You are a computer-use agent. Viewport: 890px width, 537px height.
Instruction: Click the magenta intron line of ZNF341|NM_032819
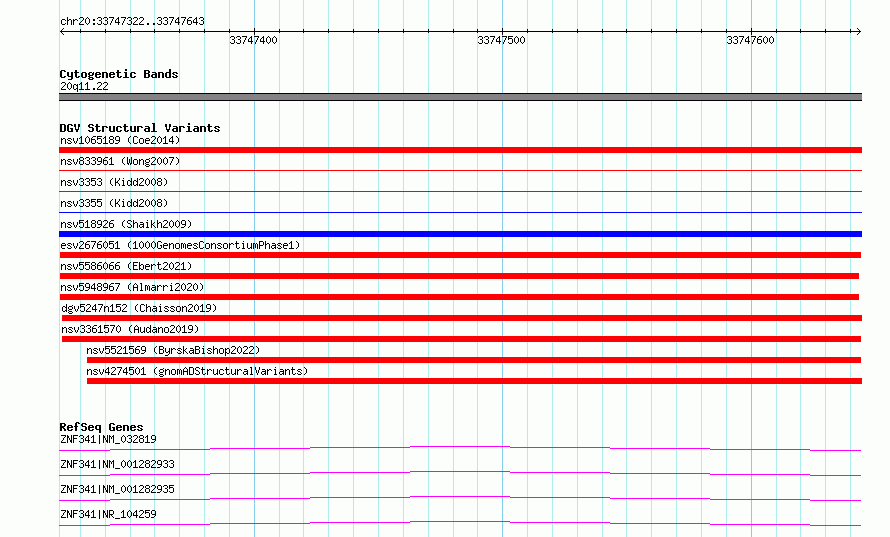click(x=460, y=447)
